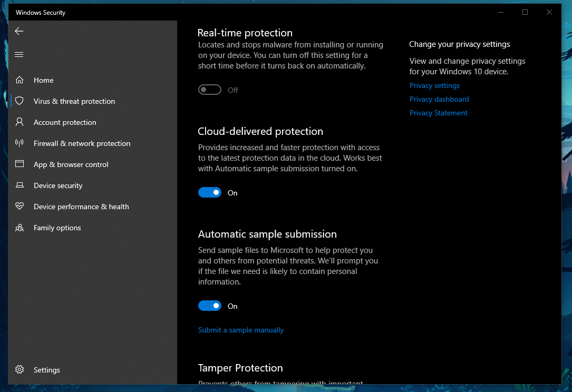Click the antenna icon for Firewall
This screenshot has height=392, width=572.
[x=20, y=143]
